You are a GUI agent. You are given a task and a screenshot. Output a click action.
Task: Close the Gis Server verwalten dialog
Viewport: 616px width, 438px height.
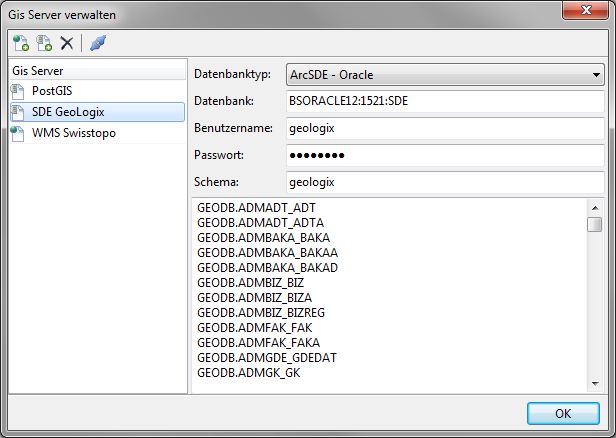click(x=585, y=9)
